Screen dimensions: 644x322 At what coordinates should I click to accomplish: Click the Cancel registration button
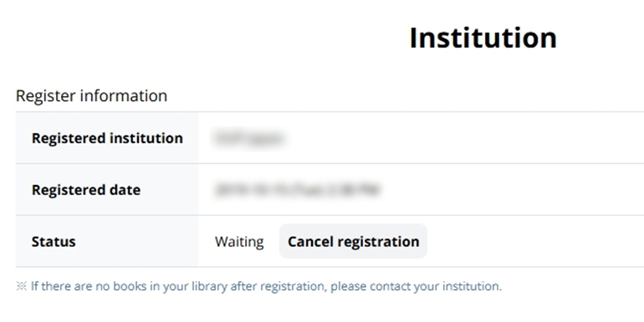(x=353, y=242)
